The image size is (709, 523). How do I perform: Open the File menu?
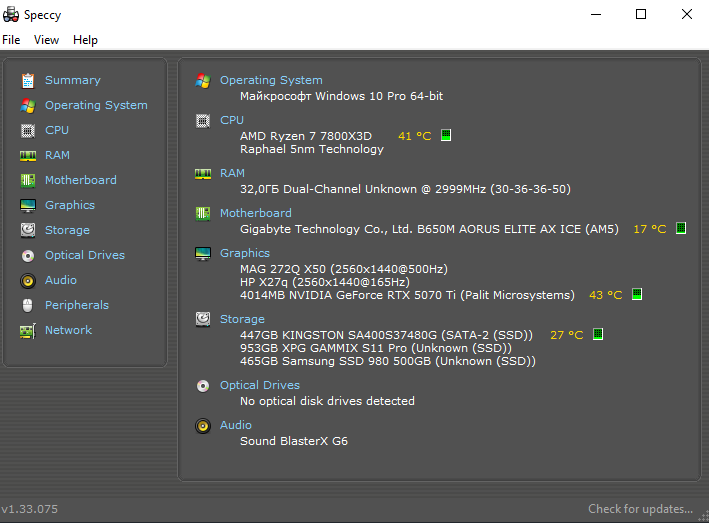coord(11,40)
